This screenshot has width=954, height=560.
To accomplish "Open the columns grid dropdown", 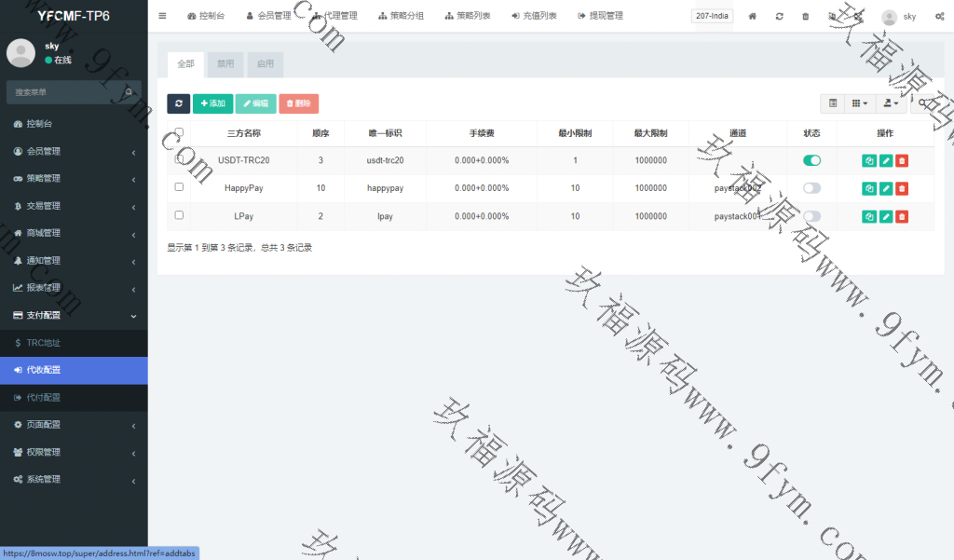I will 860,103.
